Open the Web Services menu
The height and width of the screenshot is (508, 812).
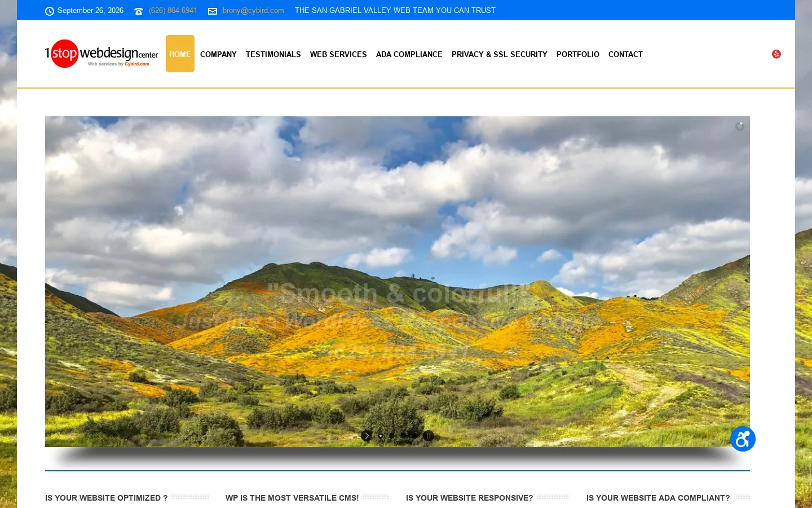pyautogui.click(x=338, y=54)
